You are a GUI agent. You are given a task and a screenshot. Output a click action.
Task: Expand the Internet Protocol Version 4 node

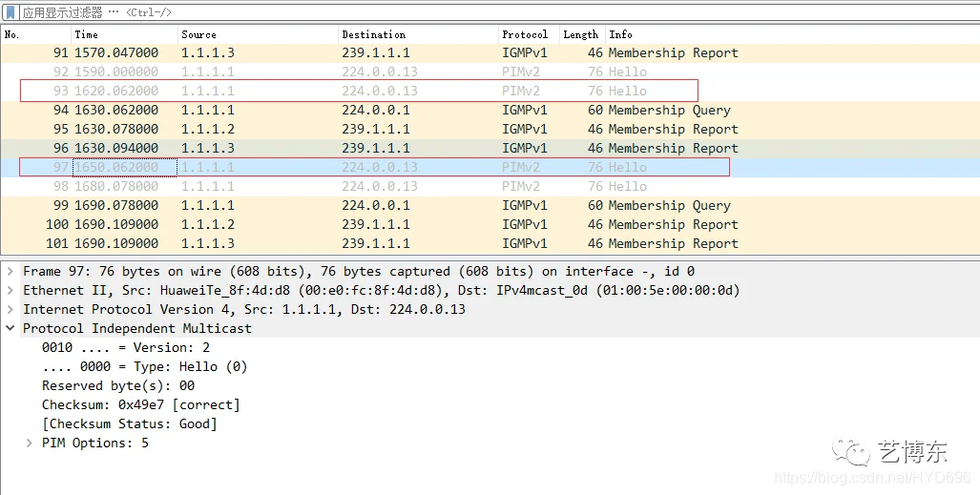[10, 309]
